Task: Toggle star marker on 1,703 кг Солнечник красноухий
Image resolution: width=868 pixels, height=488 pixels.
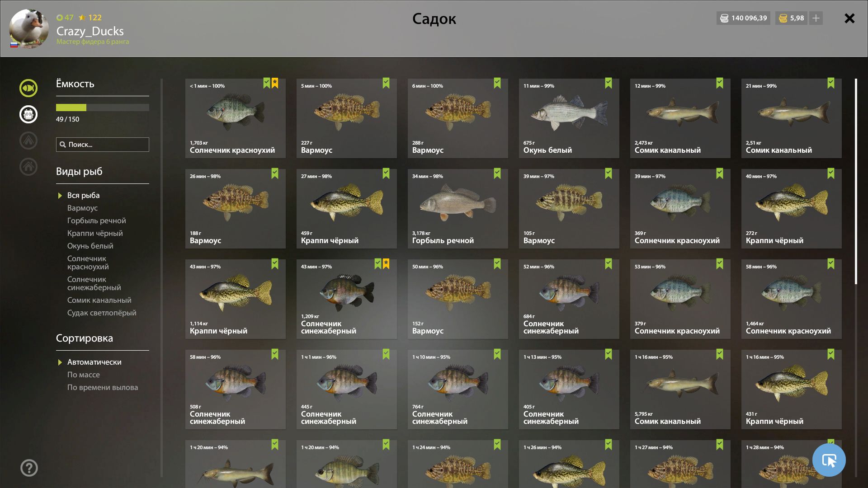Action: point(275,83)
